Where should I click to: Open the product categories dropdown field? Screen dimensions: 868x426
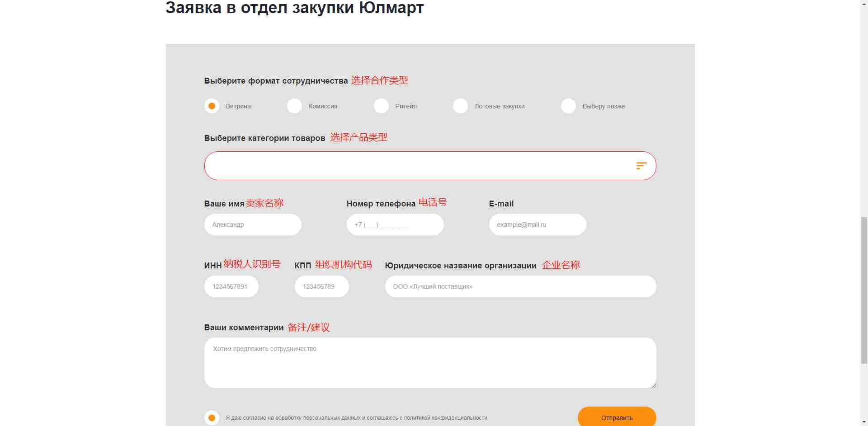(x=430, y=166)
